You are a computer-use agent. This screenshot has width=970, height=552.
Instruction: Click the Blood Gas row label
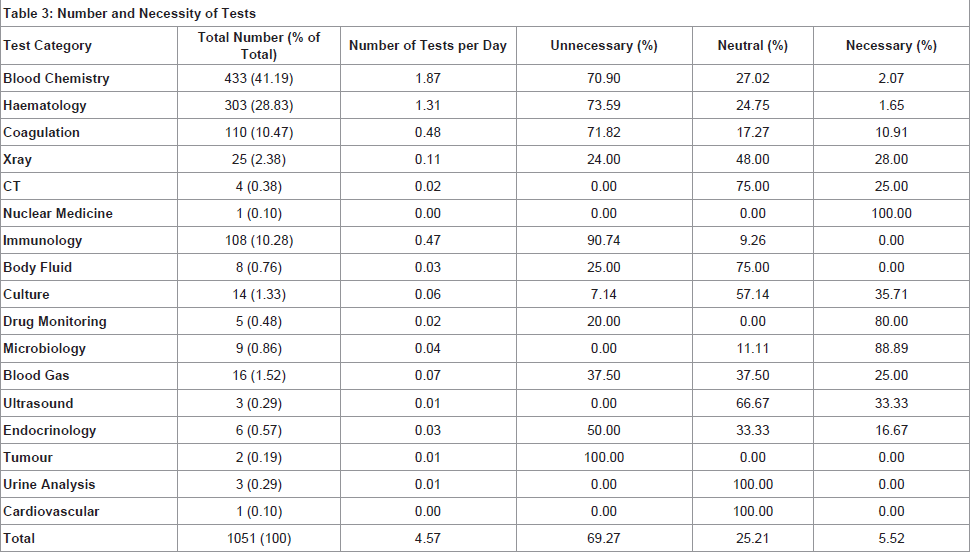36,376
